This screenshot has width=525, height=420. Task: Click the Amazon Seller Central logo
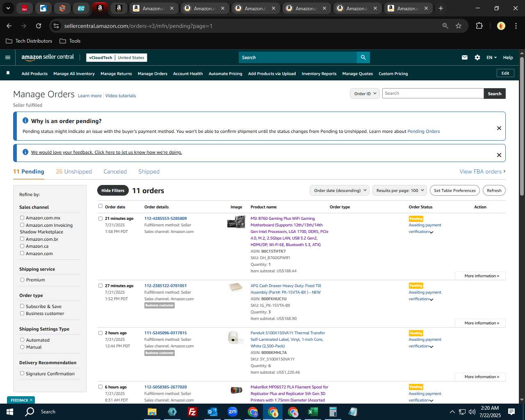click(x=48, y=57)
